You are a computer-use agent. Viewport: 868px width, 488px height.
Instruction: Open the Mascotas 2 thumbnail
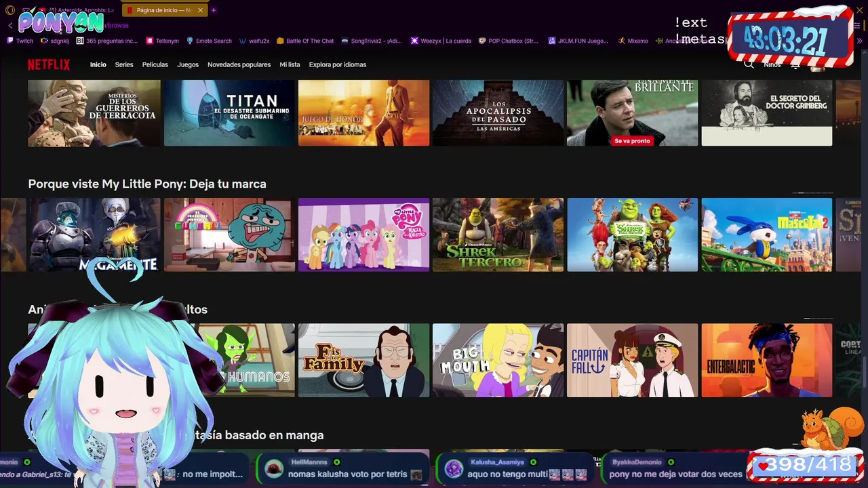tap(767, 235)
